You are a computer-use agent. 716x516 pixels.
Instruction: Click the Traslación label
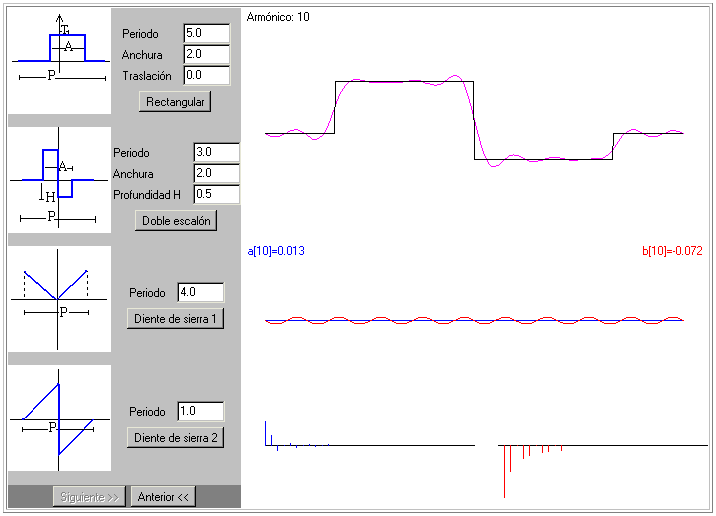pos(147,76)
